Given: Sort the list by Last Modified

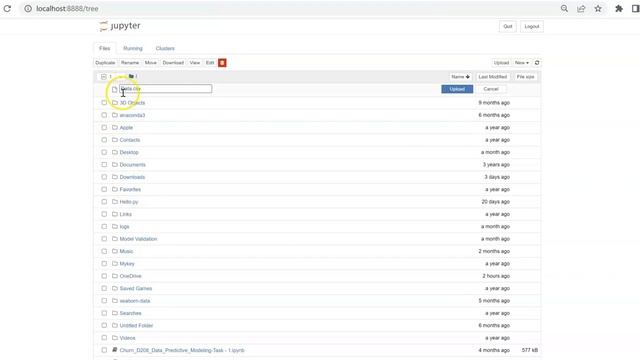Looking at the screenshot, I should (493, 77).
